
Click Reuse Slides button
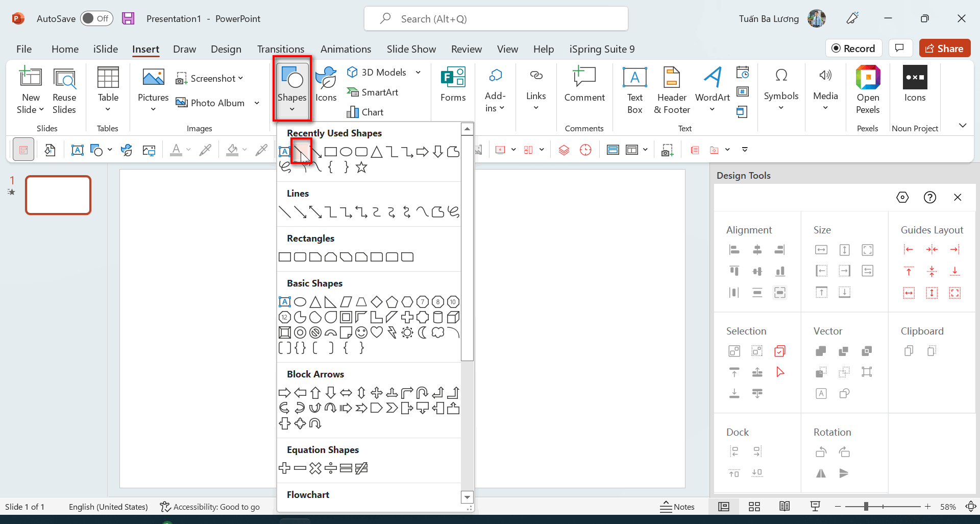tap(64, 91)
